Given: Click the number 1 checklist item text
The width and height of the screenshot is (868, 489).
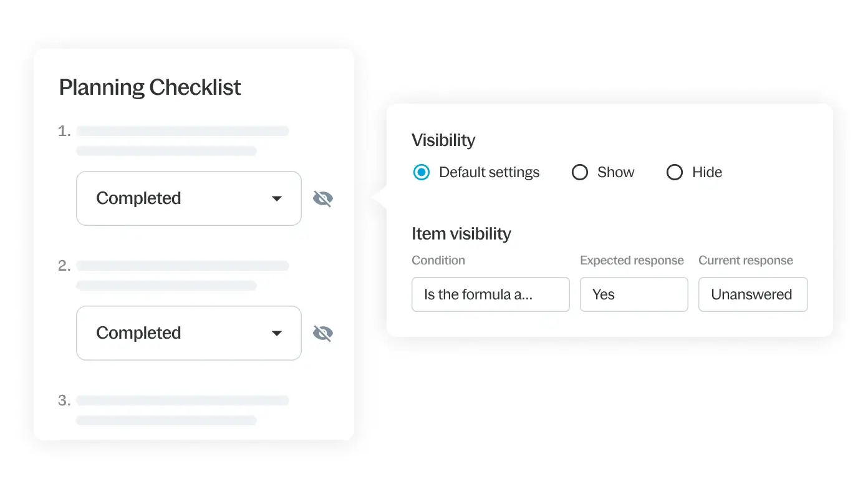Looking at the screenshot, I should pos(182,132).
